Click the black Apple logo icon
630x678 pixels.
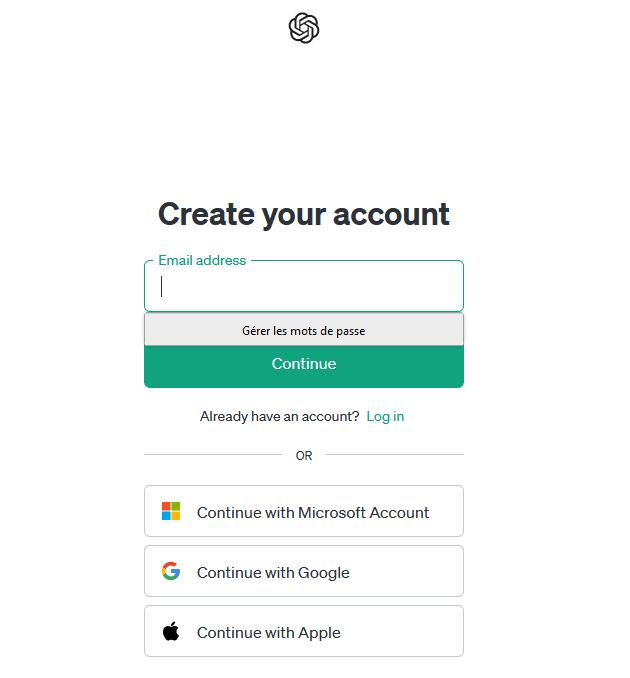pos(171,632)
